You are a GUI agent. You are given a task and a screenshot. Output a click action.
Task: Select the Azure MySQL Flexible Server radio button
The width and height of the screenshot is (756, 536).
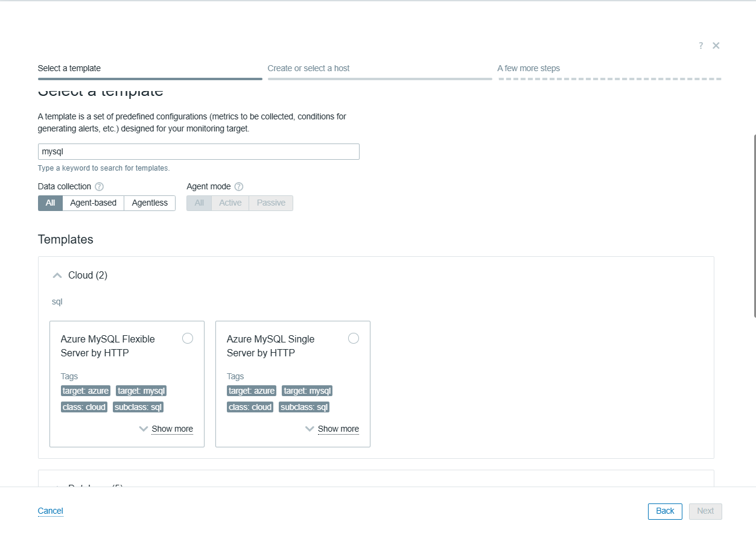[x=188, y=338]
